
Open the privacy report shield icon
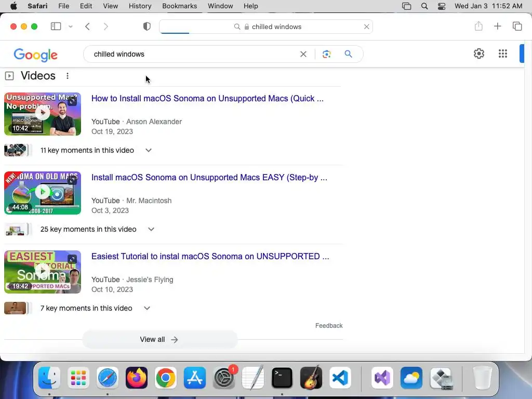click(147, 26)
